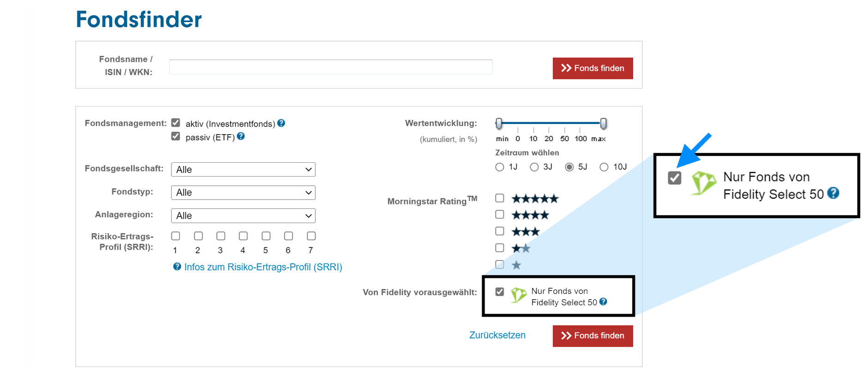Screen dimensions: 868x373
Task: Click green diamond Fidelity Select 50 icon in form
Action: (518, 295)
